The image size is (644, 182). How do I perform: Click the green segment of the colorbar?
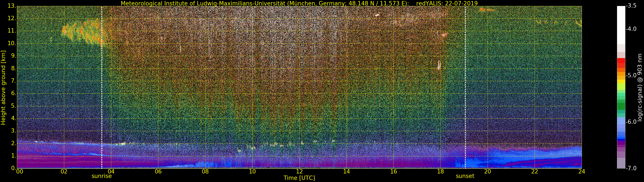621,106
